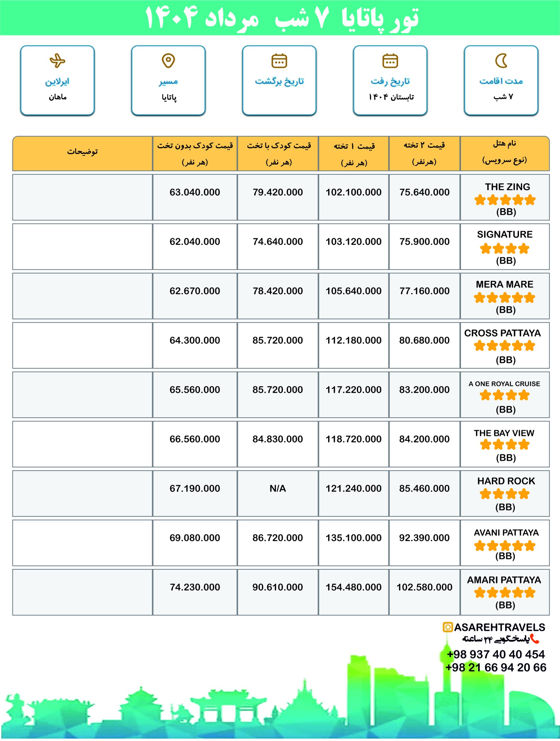Select AVANI PATTAYA child-without-bed price 69.080.000
Screen dimensions: 560x741
[194, 538]
